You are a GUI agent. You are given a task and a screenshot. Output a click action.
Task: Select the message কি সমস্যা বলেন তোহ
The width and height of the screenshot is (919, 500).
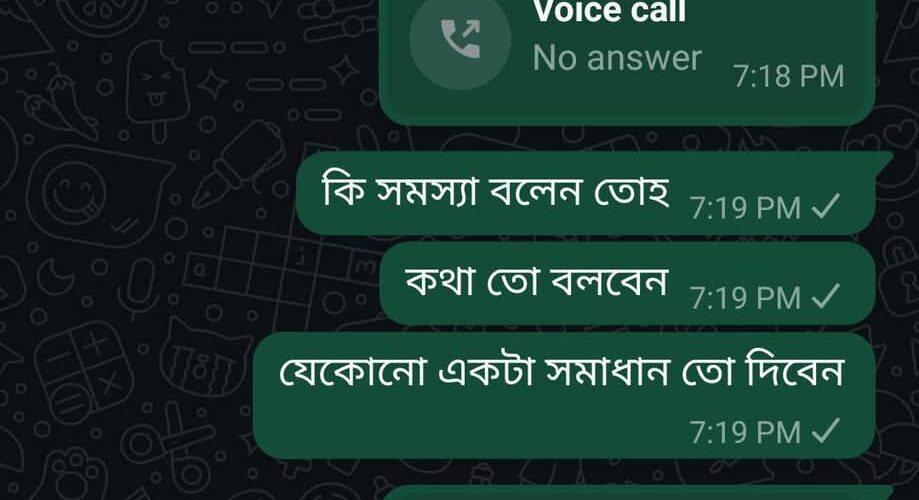pyautogui.click(x=585, y=193)
